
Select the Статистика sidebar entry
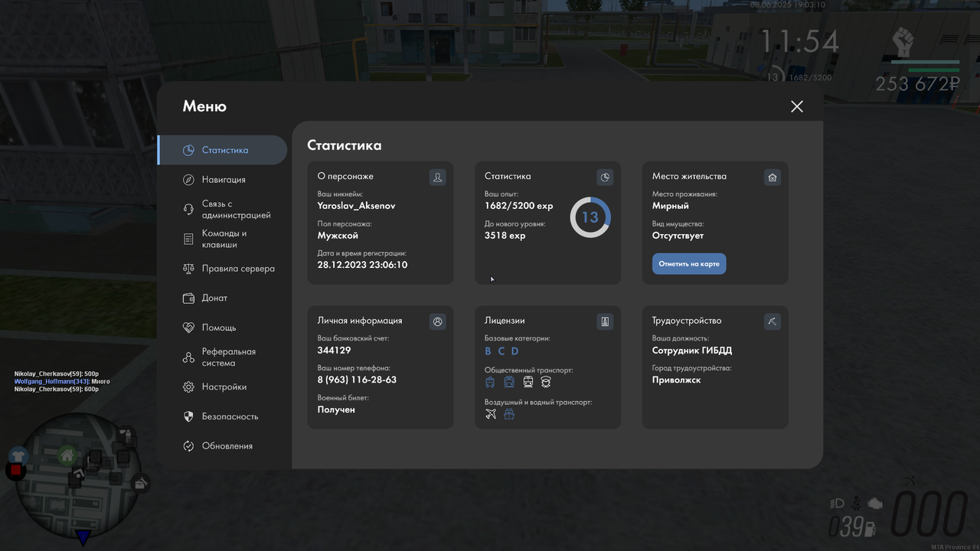tap(222, 150)
